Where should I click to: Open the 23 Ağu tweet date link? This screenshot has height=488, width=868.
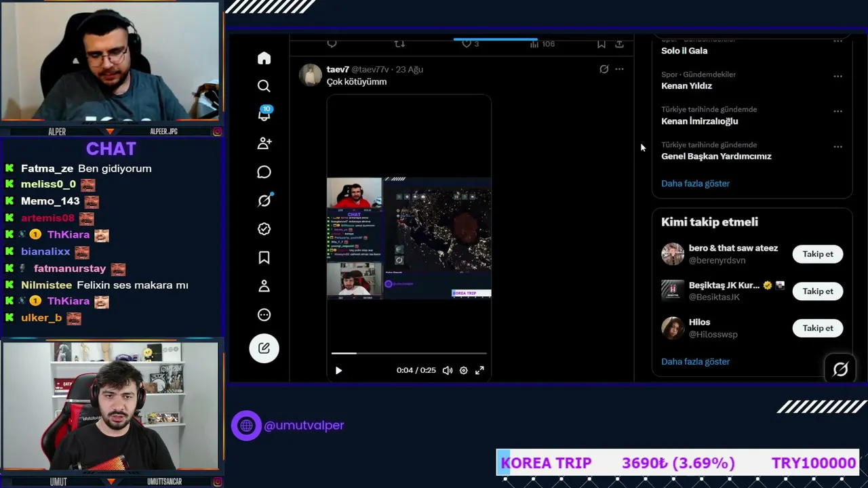[x=410, y=69]
